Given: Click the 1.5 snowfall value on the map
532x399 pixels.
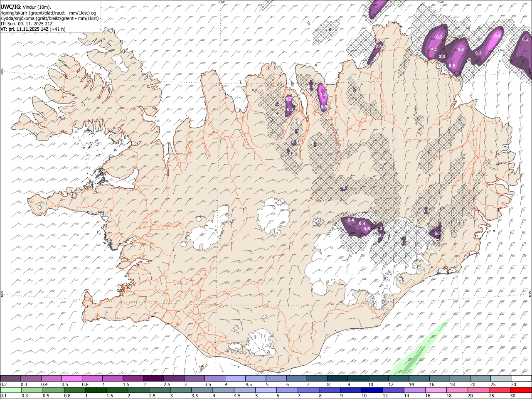Looking at the screenshot, I should (323, 95).
